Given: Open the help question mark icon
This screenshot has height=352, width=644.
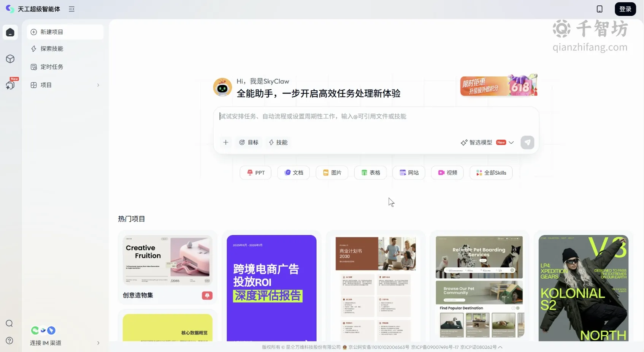Looking at the screenshot, I should (10, 341).
